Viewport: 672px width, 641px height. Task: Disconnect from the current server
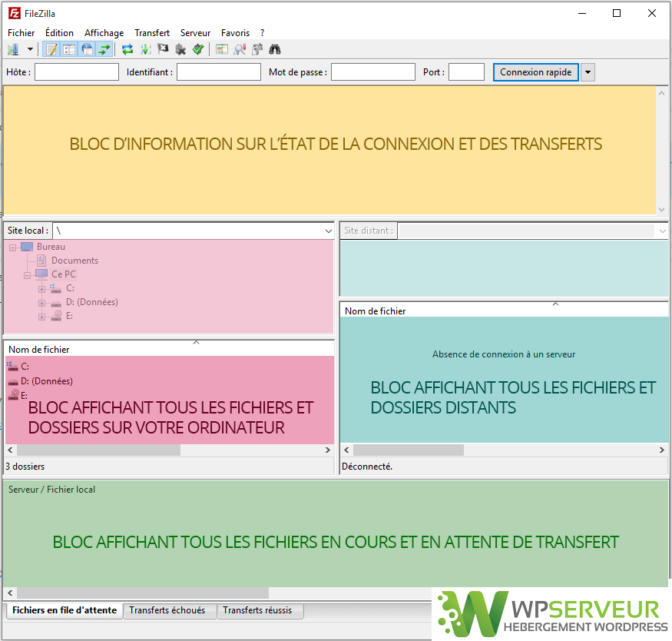(x=180, y=49)
